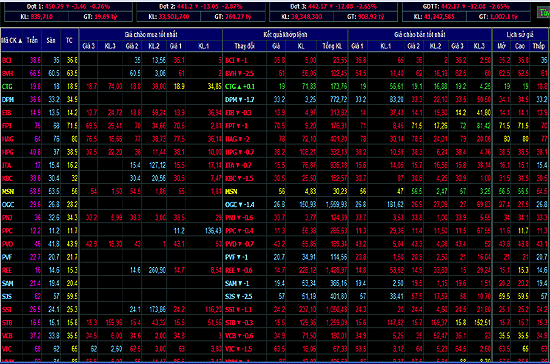Screen dimensions: 550x364
Task: Open the SAM ticker in the Mã CK column
Action: 7,283
